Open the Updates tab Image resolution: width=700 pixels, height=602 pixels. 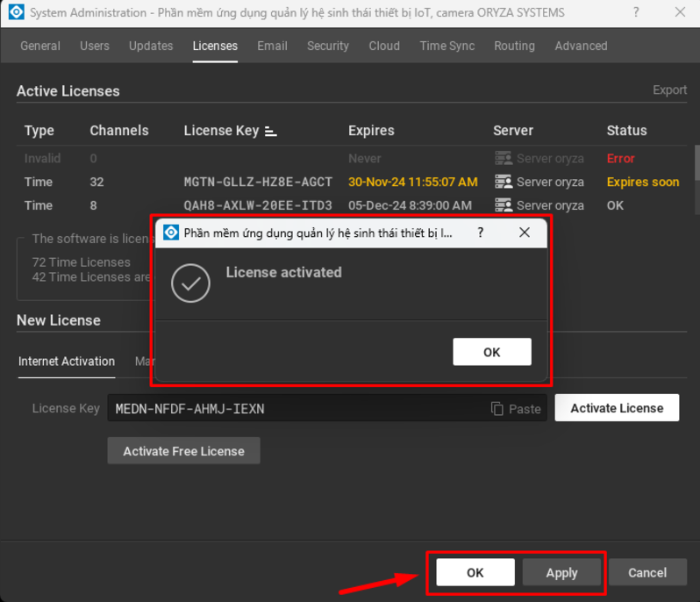click(151, 46)
